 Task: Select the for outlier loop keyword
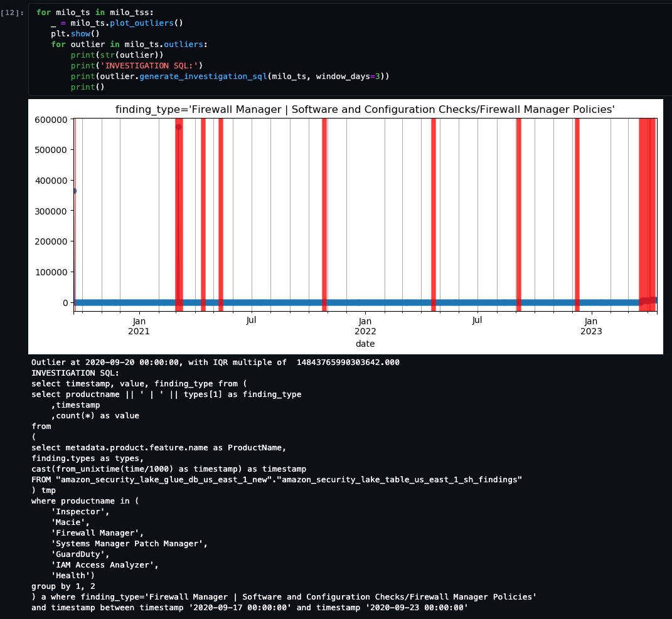point(56,44)
